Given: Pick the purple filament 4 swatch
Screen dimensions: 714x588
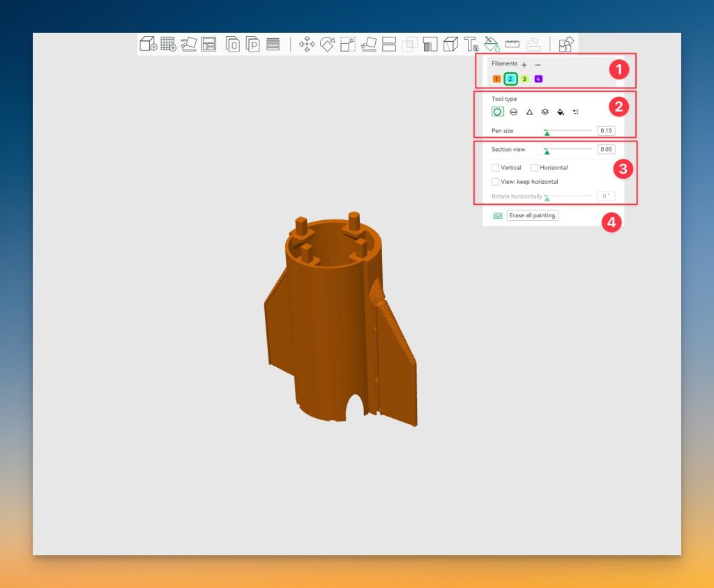Looking at the screenshot, I should tap(538, 79).
